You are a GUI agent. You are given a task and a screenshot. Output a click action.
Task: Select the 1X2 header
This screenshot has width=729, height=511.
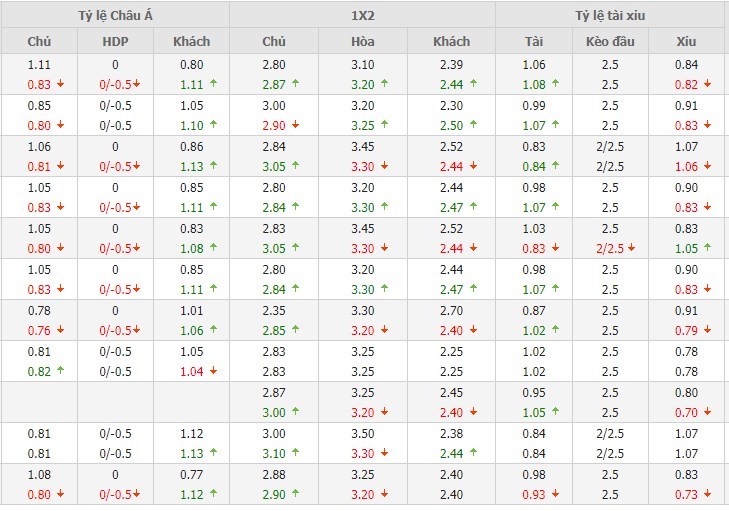tap(362, 14)
